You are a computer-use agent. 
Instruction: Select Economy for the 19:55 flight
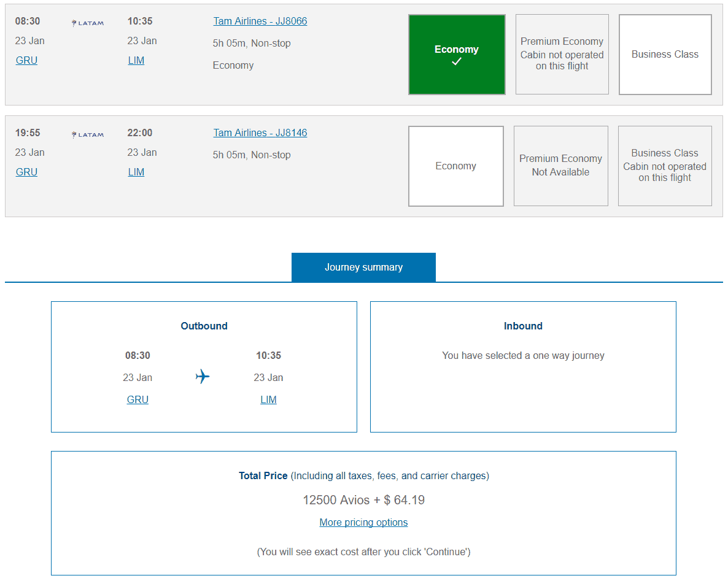pos(455,166)
